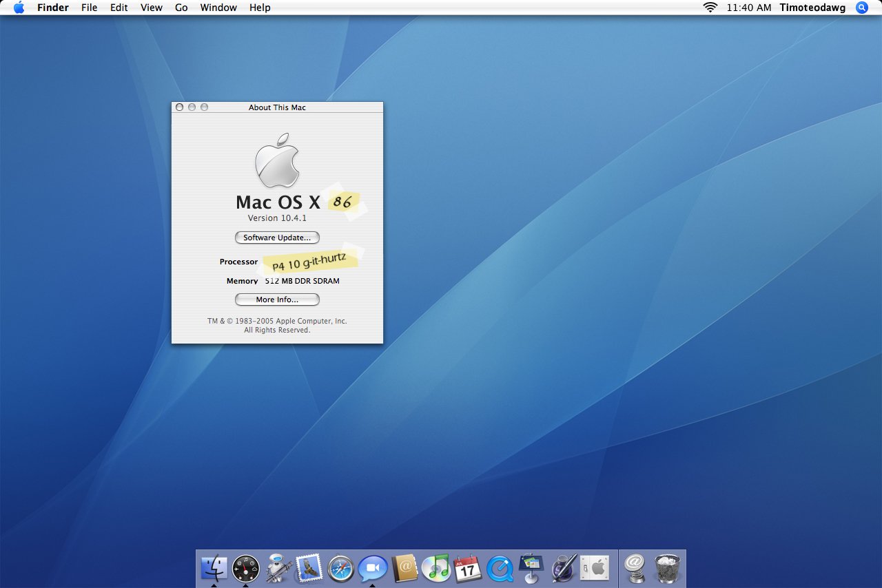Open the Finder application menu
Screen dimensions: 882x588
tap(53, 8)
